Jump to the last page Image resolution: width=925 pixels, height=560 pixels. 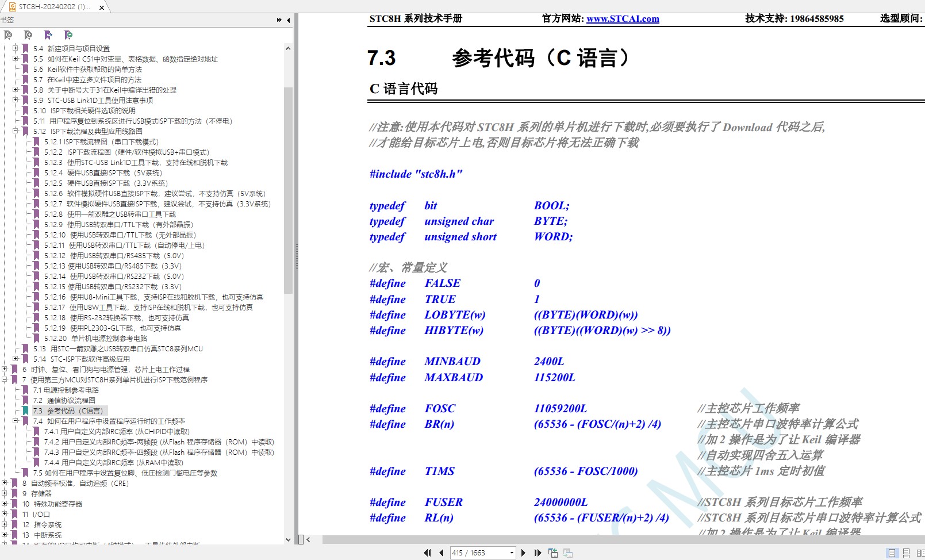tap(538, 553)
